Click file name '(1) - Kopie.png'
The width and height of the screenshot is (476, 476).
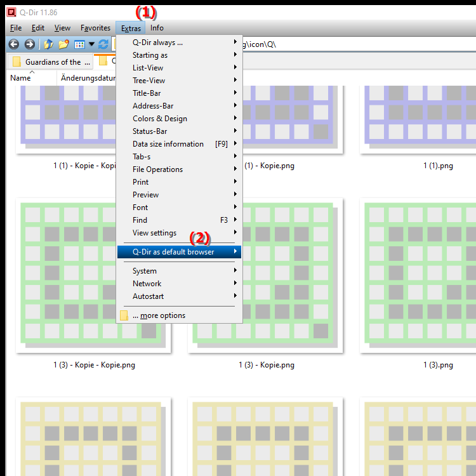269,166
